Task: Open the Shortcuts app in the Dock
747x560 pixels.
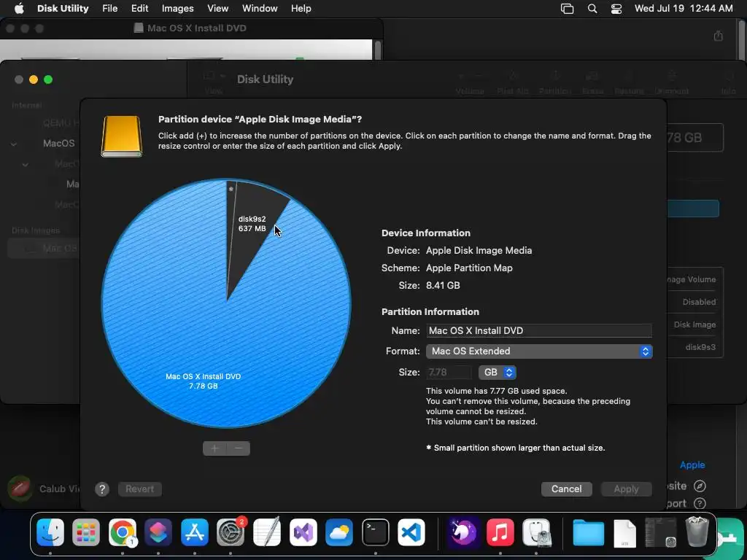Action: tap(158, 532)
